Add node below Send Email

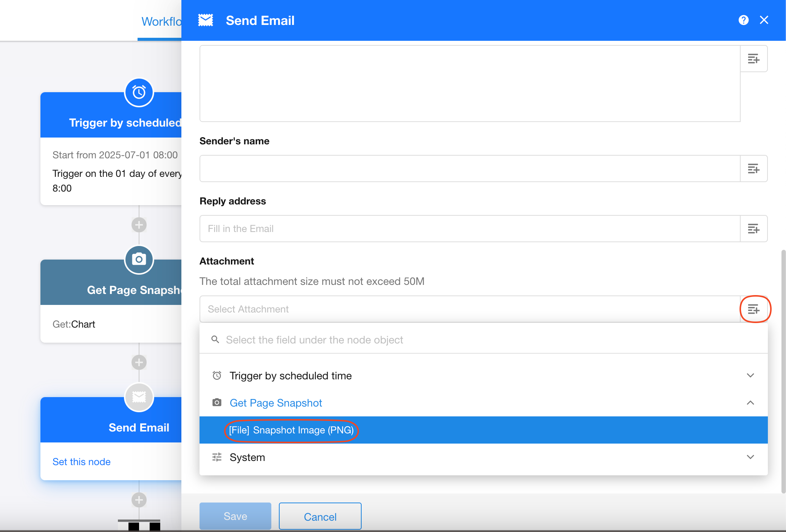click(x=139, y=500)
